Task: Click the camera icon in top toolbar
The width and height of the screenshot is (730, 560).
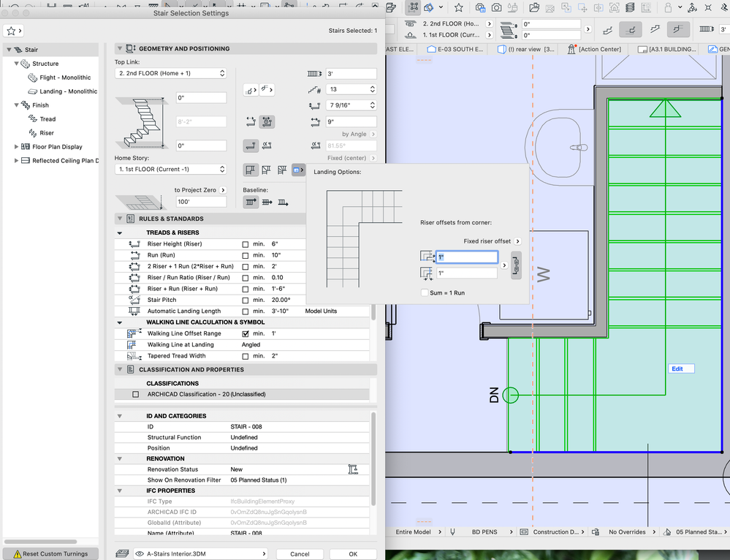Action: click(497, 7)
